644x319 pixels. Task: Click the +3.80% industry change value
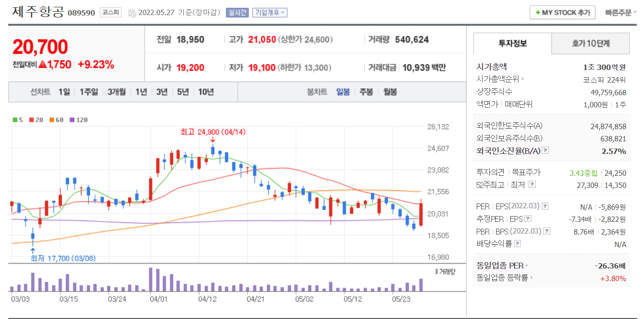[x=613, y=278]
